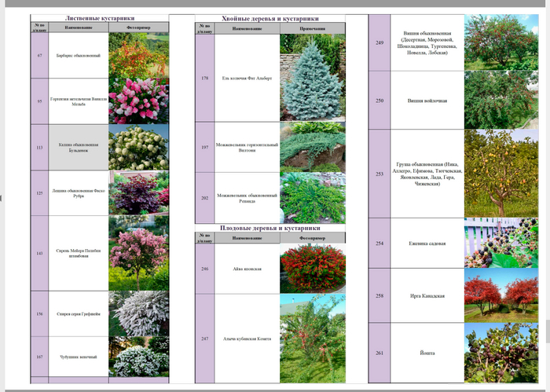Click the 'Плодовые деревья и кустарники' heading
Image resolution: width=550 pixels, height=392 pixels.
coord(270,228)
